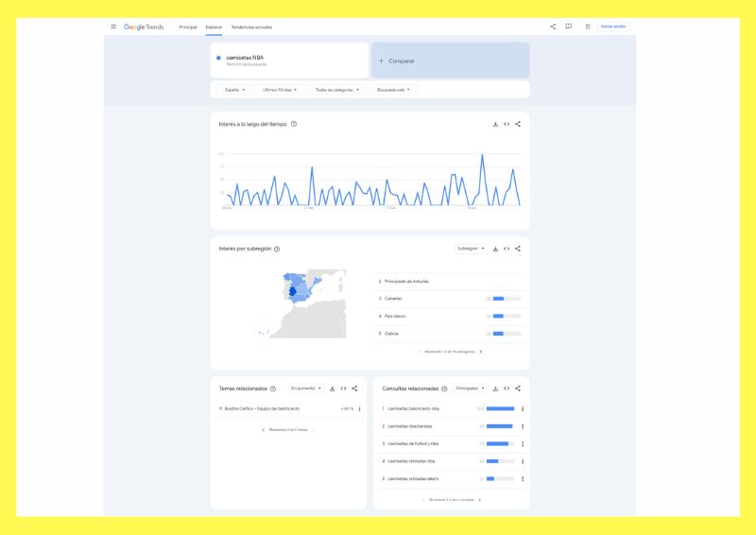Viewport: 756px width, 535px height.
Task: Open query camisetas baloncesto nba
Action: [x=413, y=408]
